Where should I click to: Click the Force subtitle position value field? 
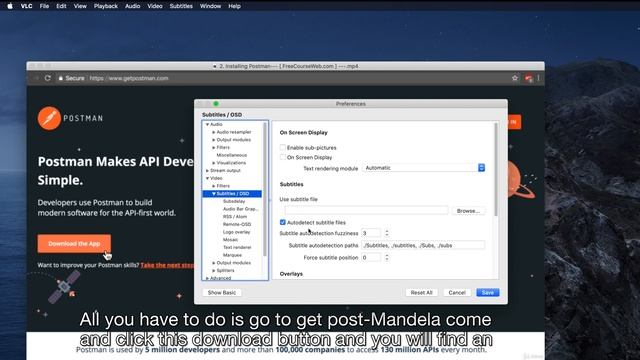point(371,258)
